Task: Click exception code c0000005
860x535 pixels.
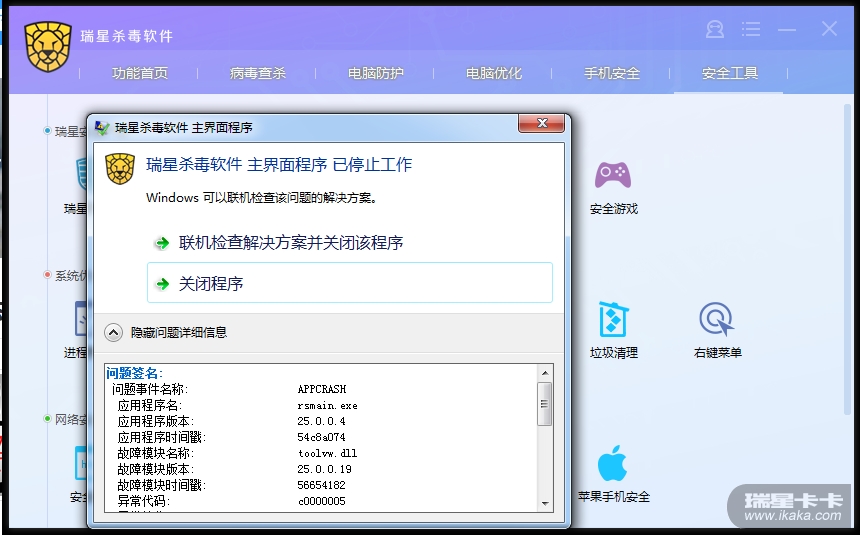Action: coord(322,501)
